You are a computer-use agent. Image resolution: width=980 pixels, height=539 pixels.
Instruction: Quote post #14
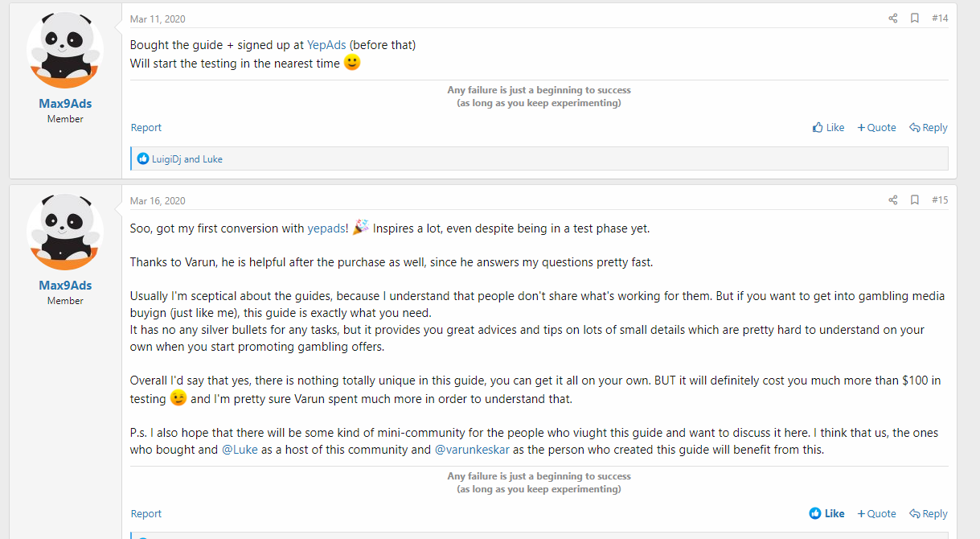coord(876,128)
